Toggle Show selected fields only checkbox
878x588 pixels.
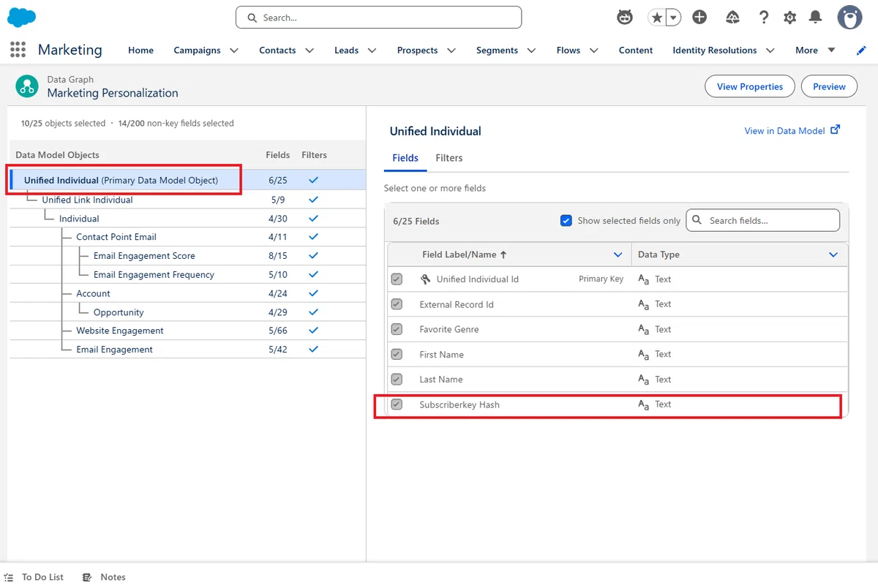(x=566, y=220)
